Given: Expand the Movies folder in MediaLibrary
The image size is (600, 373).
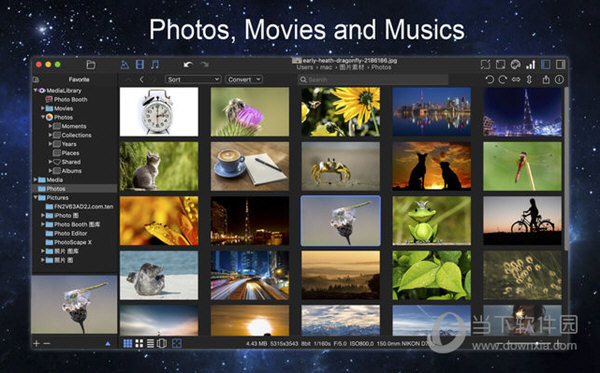Looking at the screenshot, I should (x=43, y=108).
